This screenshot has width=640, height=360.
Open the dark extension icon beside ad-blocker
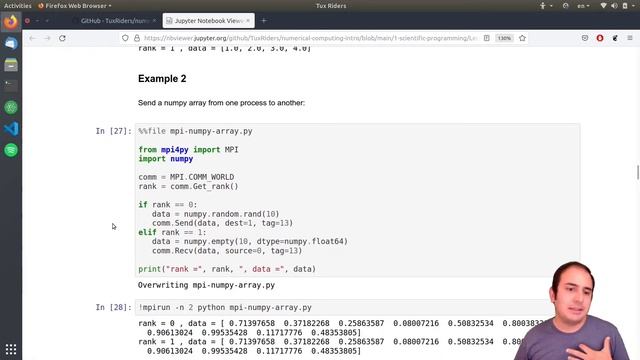click(x=615, y=38)
